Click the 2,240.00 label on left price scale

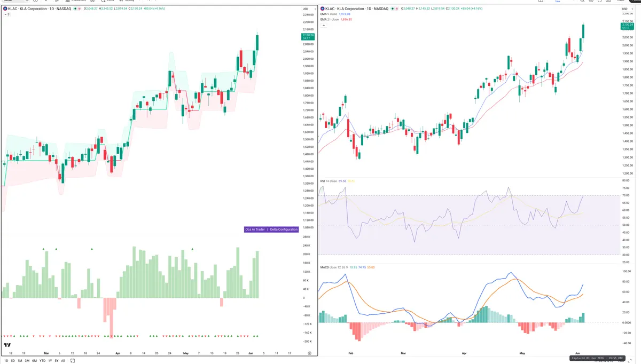click(x=308, y=15)
